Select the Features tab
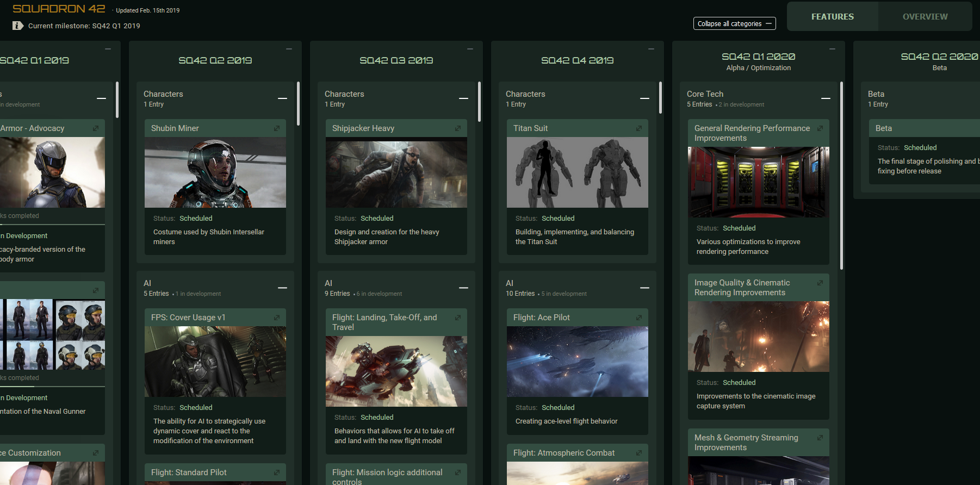The image size is (980, 485). point(832,17)
